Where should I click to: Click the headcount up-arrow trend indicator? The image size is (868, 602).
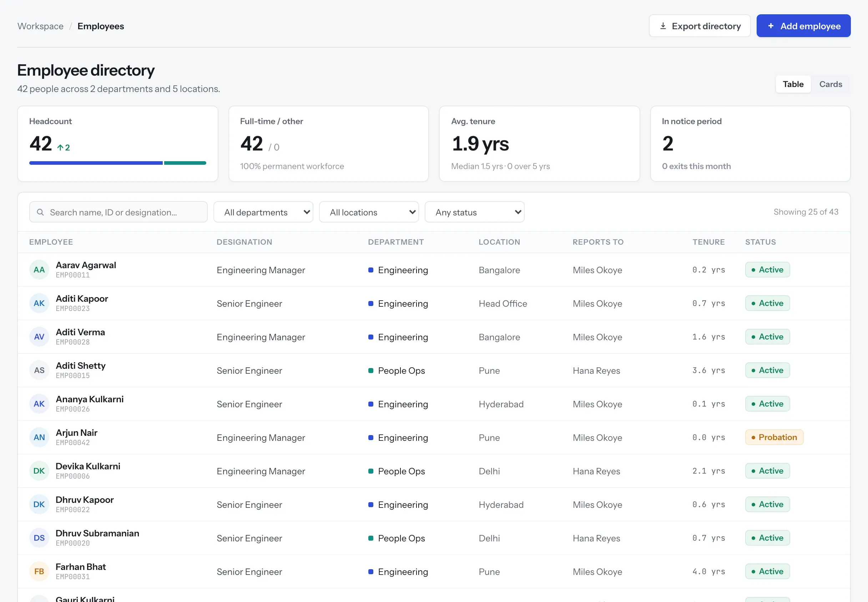coord(64,148)
